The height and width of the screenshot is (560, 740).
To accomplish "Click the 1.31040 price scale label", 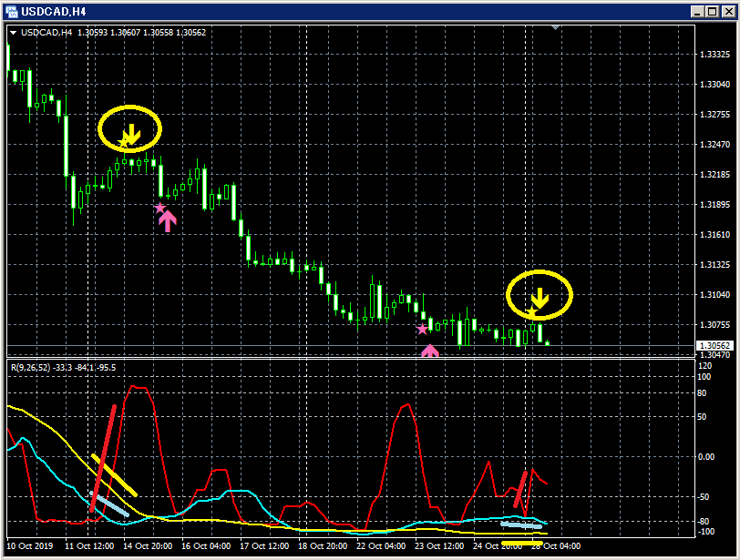I will tap(714, 295).
